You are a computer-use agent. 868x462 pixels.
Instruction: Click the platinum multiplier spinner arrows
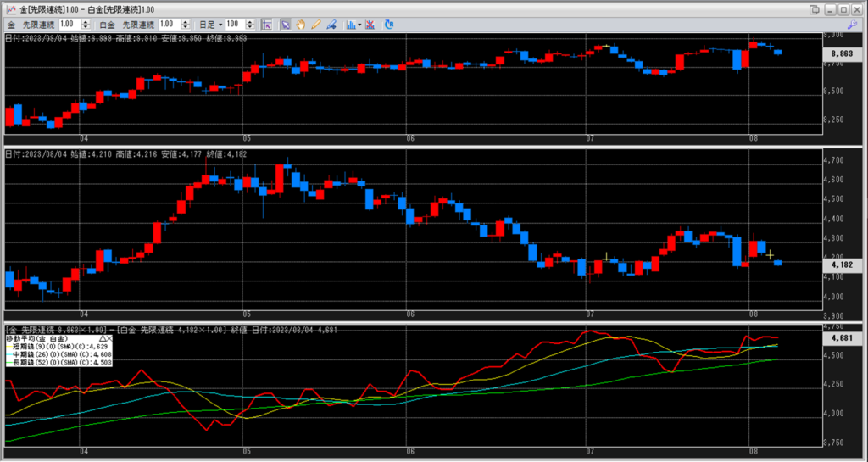tap(188, 25)
